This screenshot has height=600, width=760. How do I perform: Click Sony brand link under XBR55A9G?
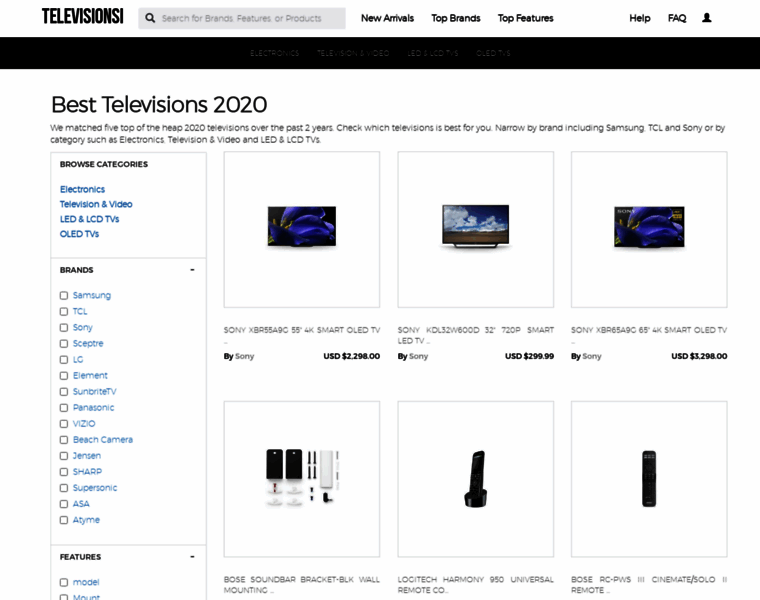pyautogui.click(x=244, y=356)
